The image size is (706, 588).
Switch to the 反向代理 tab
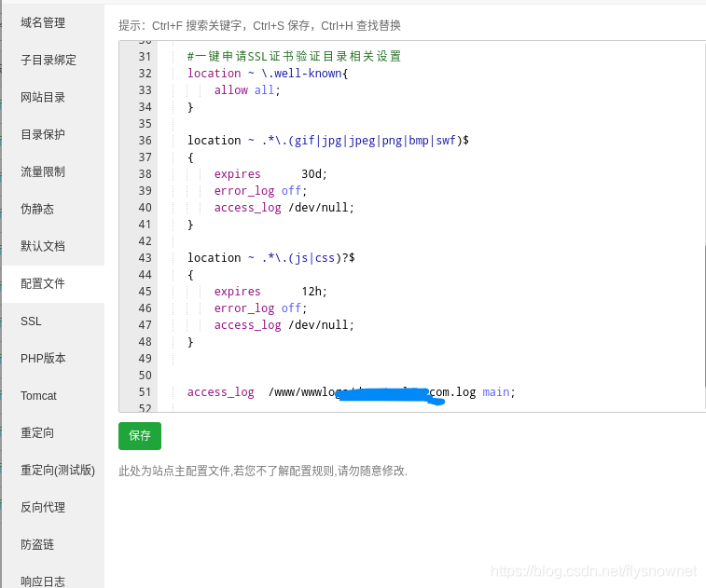(x=43, y=507)
